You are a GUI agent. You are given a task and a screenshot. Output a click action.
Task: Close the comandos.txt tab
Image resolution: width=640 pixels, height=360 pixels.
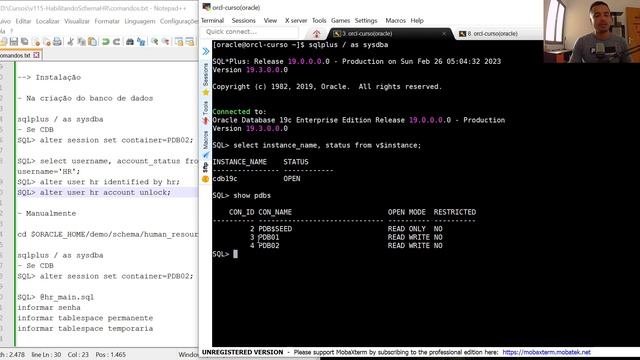point(36,55)
